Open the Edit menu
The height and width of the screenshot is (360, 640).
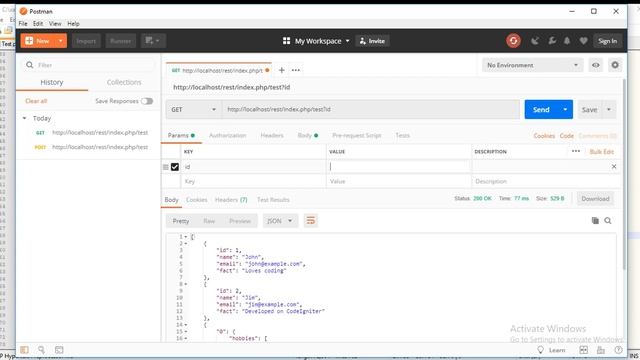(38, 24)
